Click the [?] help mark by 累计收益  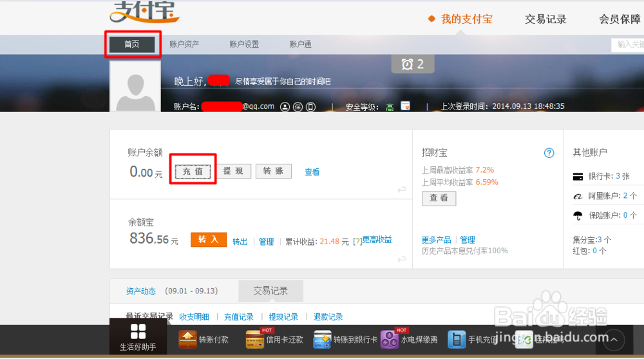(357, 242)
